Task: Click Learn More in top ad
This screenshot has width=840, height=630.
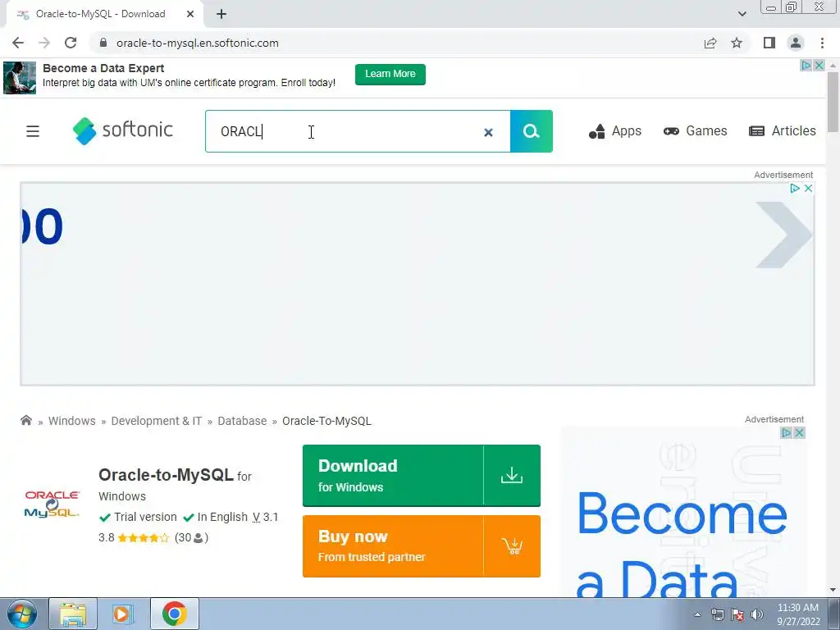Action: point(390,74)
